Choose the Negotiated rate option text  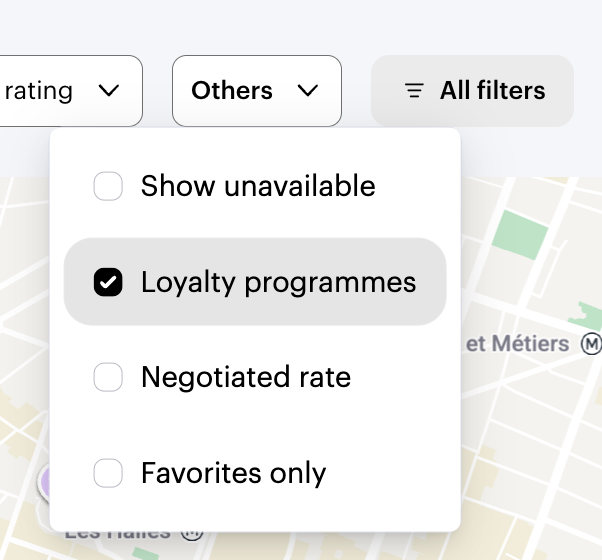pos(246,377)
